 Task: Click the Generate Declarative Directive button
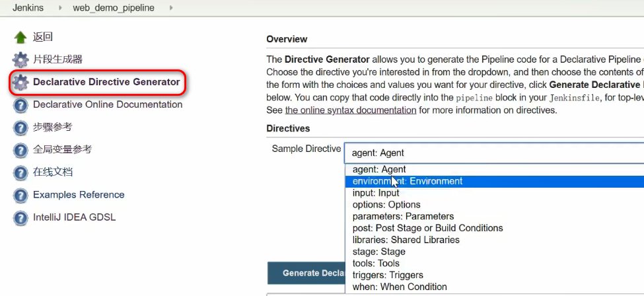coord(306,273)
